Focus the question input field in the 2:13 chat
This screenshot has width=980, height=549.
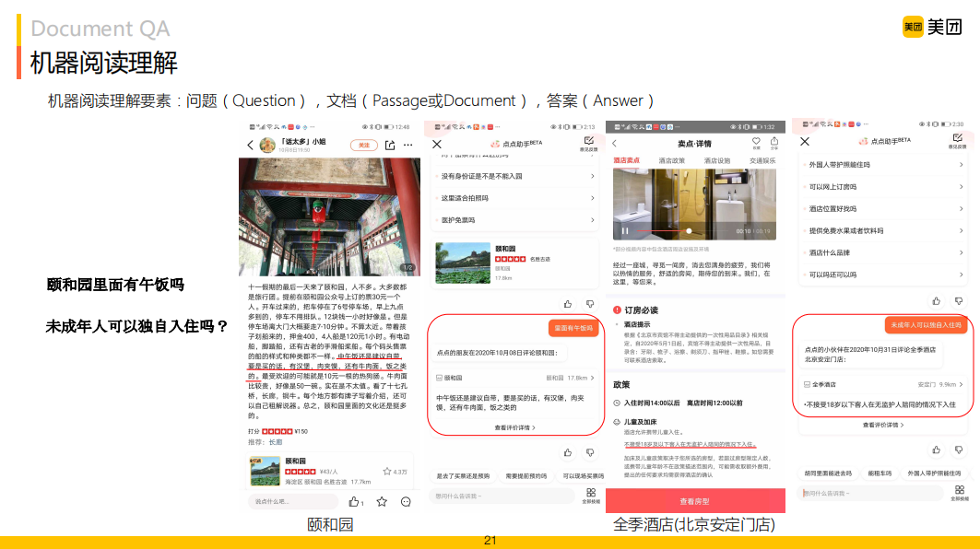coord(502,496)
